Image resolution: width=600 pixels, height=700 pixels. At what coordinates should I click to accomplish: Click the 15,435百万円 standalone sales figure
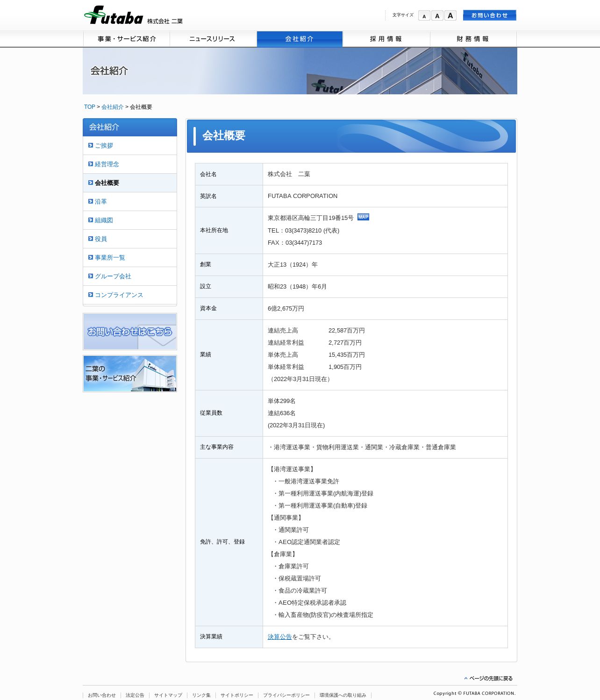(x=346, y=355)
